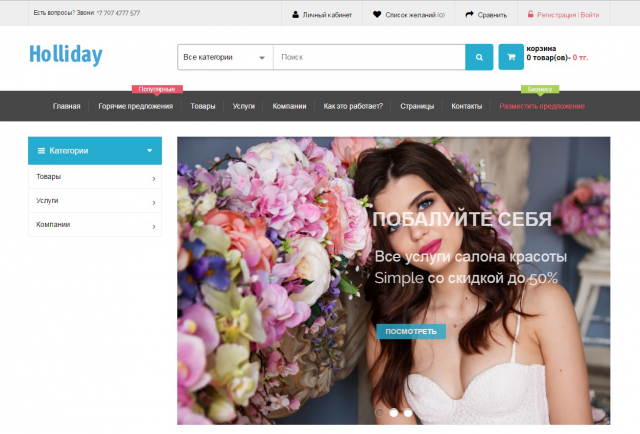Click the magnifier search button
Screen dimensions: 640x434
pos(479,57)
